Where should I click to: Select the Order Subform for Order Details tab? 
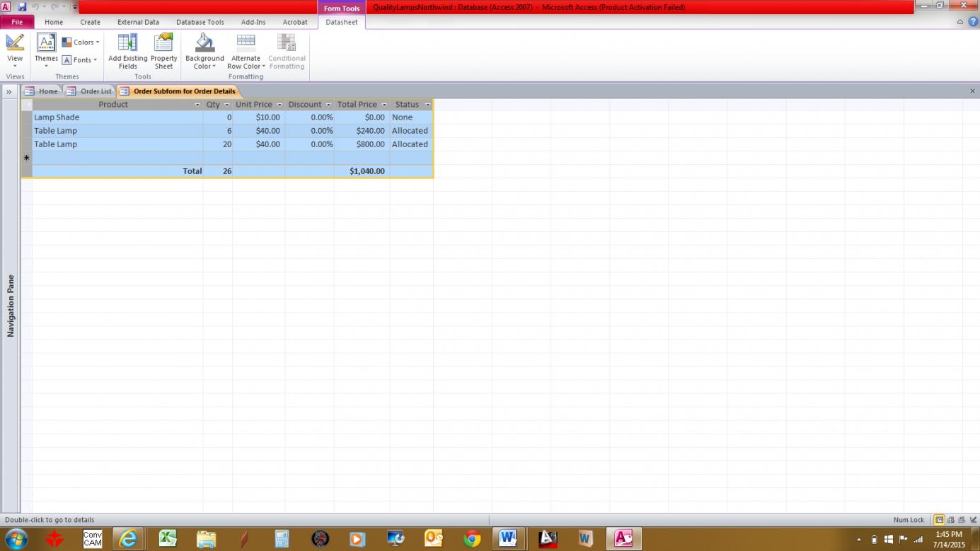178,91
